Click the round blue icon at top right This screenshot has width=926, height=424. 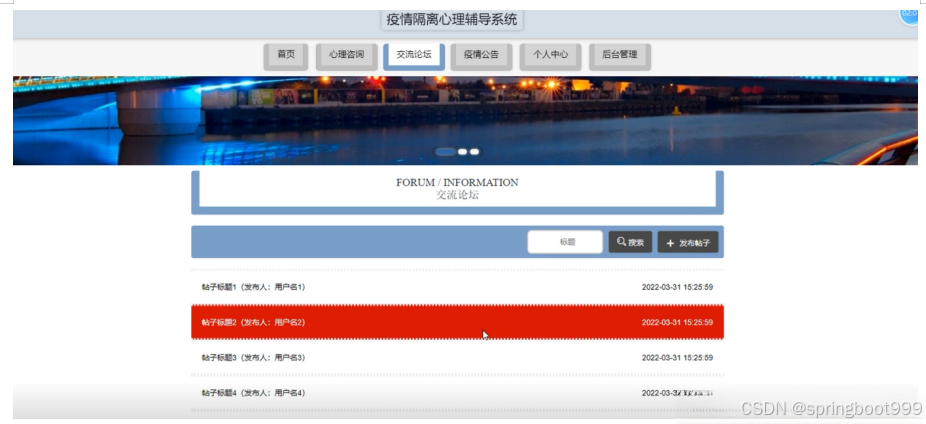[911, 14]
